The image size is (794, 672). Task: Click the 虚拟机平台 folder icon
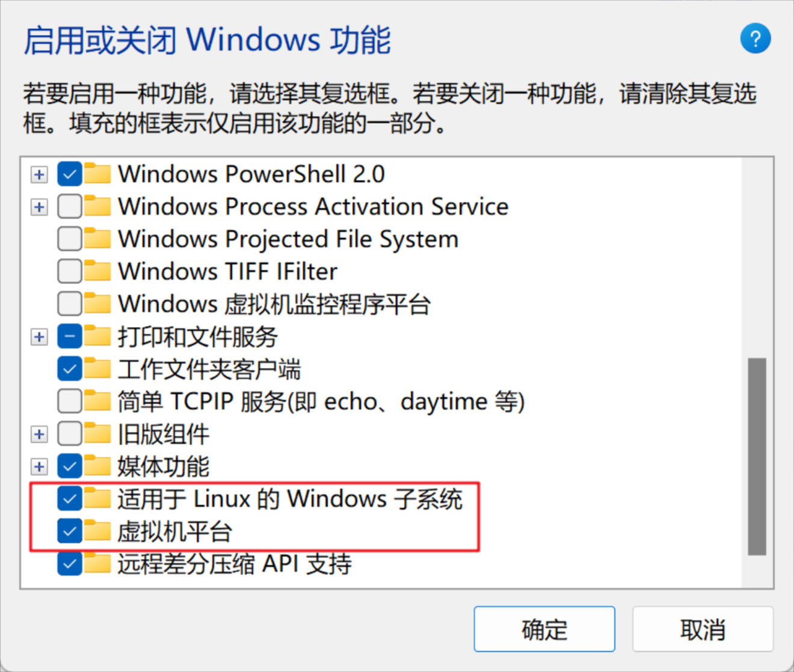click(97, 531)
